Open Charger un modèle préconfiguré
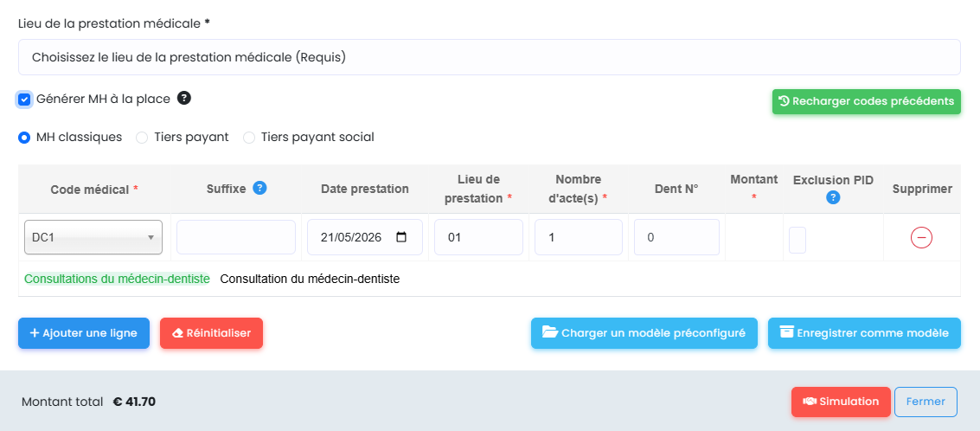980x431 pixels. (x=644, y=333)
